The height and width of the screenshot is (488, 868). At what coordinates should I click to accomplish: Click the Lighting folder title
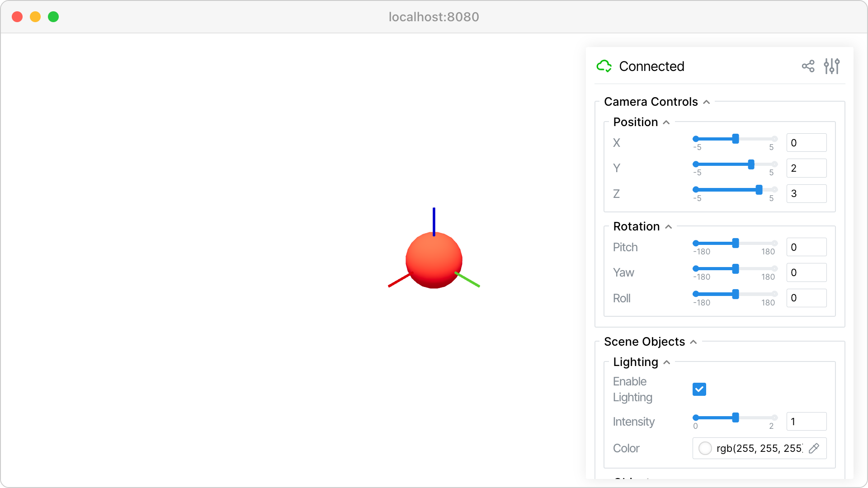[636, 362]
